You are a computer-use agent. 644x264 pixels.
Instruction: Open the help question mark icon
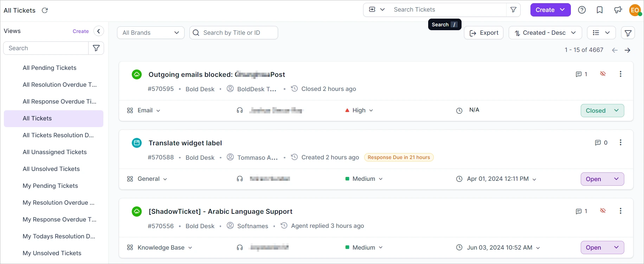click(582, 10)
